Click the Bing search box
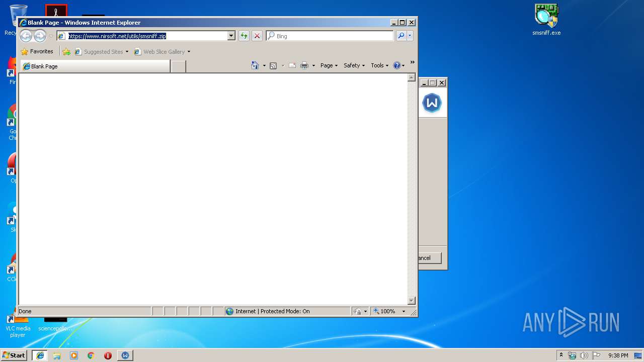 [330, 36]
